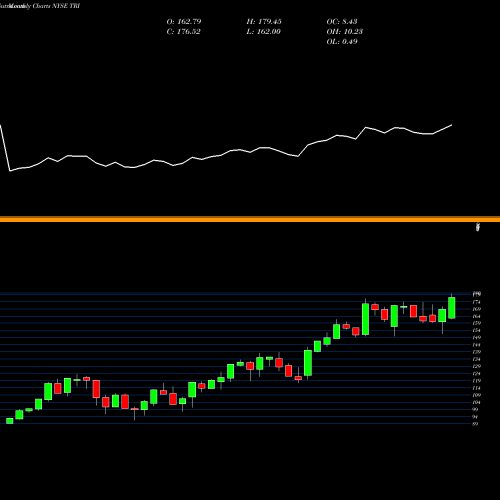Click the 149 price axis label
Viewport: 500px width, 500px height.
click(476, 337)
